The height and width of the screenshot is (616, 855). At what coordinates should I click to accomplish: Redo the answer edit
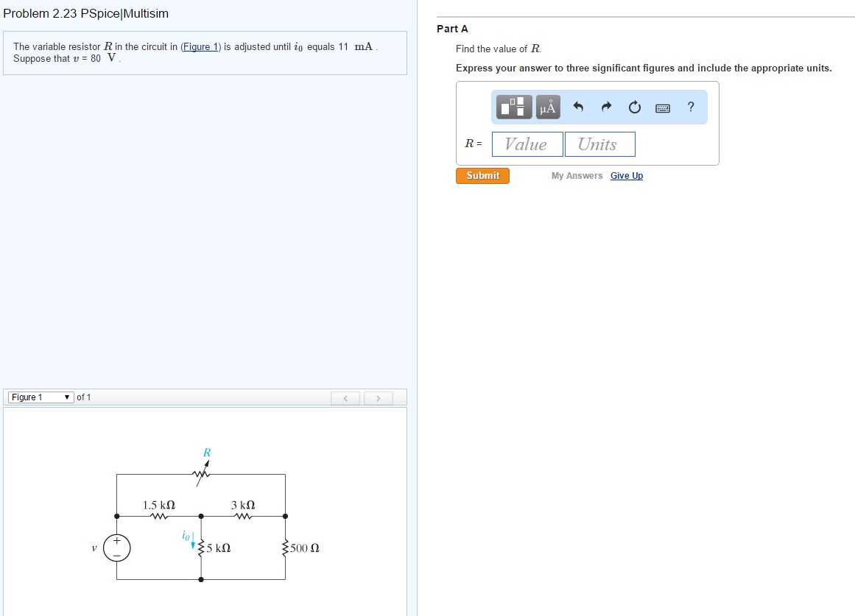tap(605, 106)
